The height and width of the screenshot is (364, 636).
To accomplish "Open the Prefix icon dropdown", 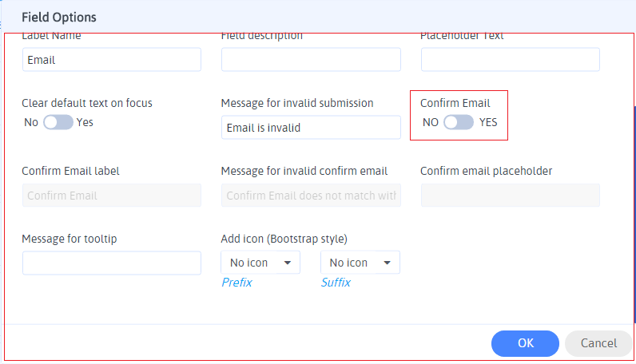I will [x=260, y=263].
